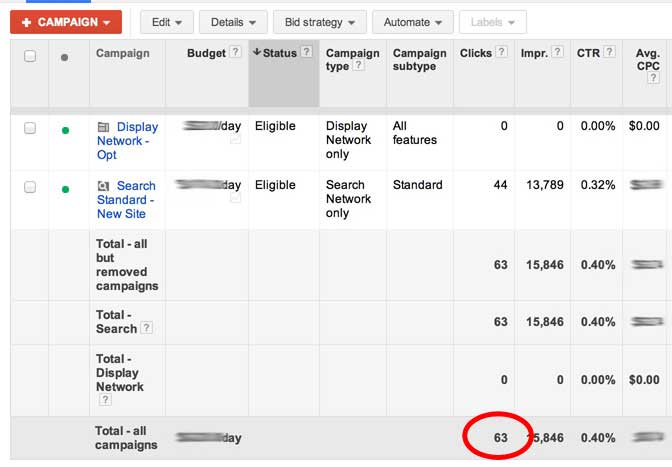Click the help icon next to Total - Search
672x467 pixels.
[x=147, y=328]
